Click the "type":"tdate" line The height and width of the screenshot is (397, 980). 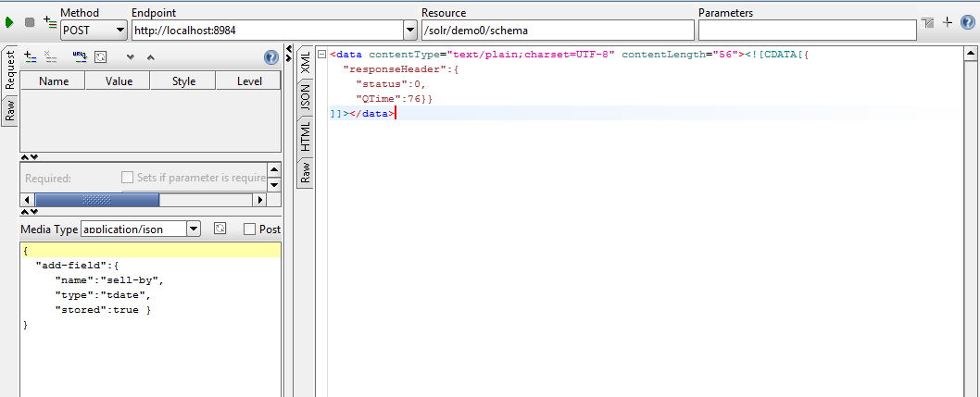[x=103, y=295]
